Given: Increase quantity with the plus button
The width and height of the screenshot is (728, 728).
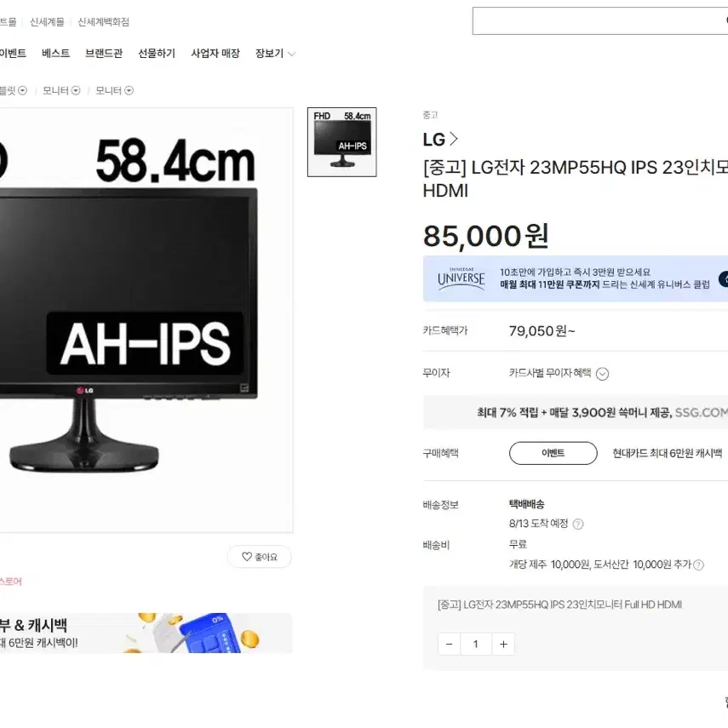Looking at the screenshot, I should pos(503,644).
